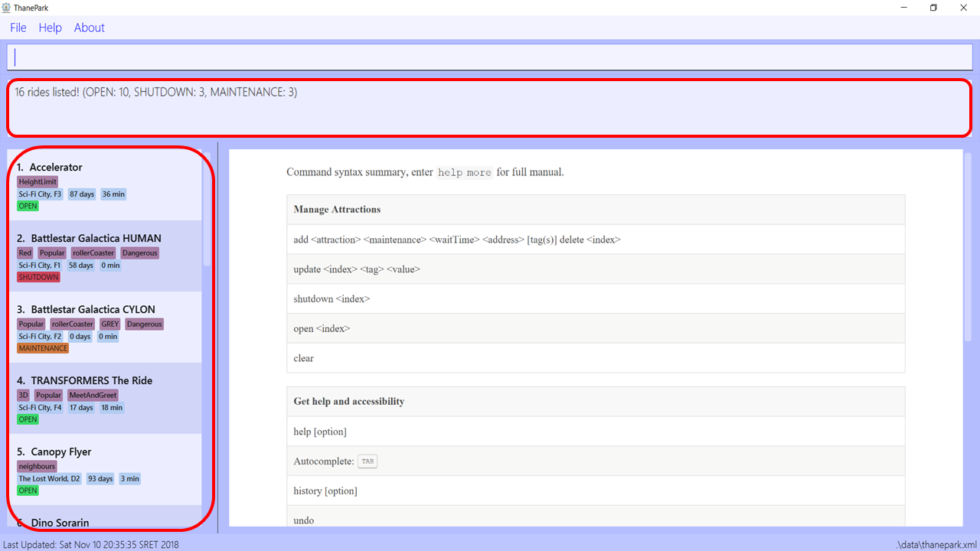980x551 pixels.
Task: Click the MAINTENANCE status label
Action: coord(43,348)
